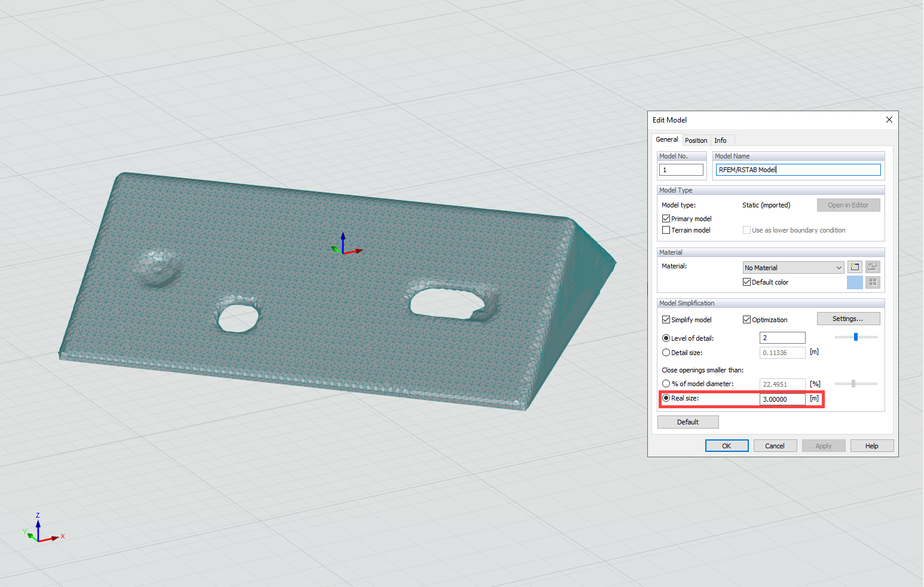Click the model diameter percentage slider
The width and height of the screenshot is (924, 587).
(853, 384)
